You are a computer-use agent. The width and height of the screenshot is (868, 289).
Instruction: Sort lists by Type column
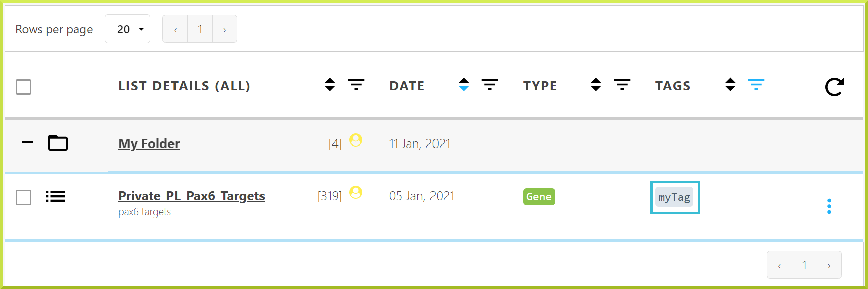596,84
